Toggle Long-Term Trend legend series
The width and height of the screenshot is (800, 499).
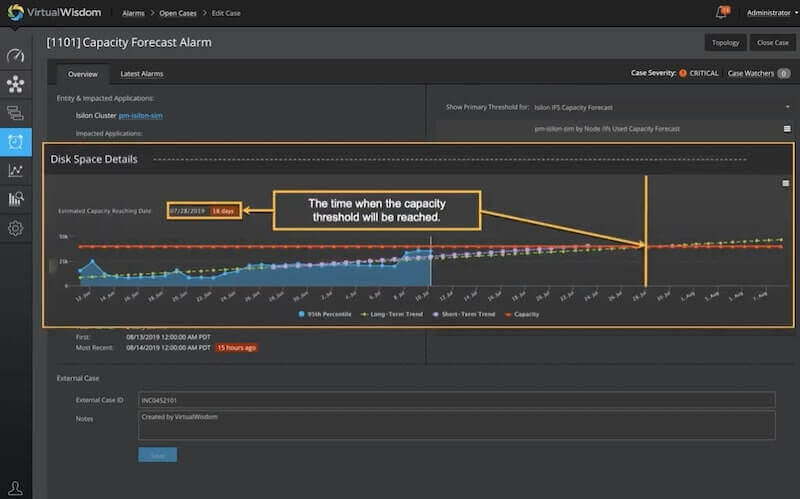coord(392,314)
